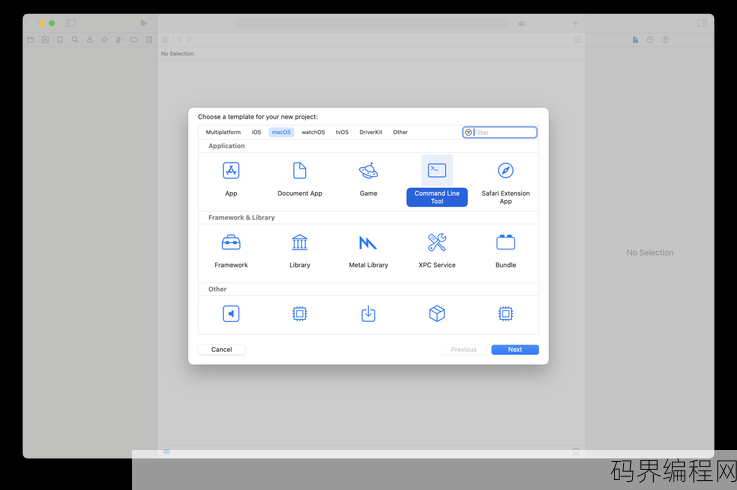Click the Xcode activity status bar
This screenshot has height=490, width=737.
coord(371,23)
